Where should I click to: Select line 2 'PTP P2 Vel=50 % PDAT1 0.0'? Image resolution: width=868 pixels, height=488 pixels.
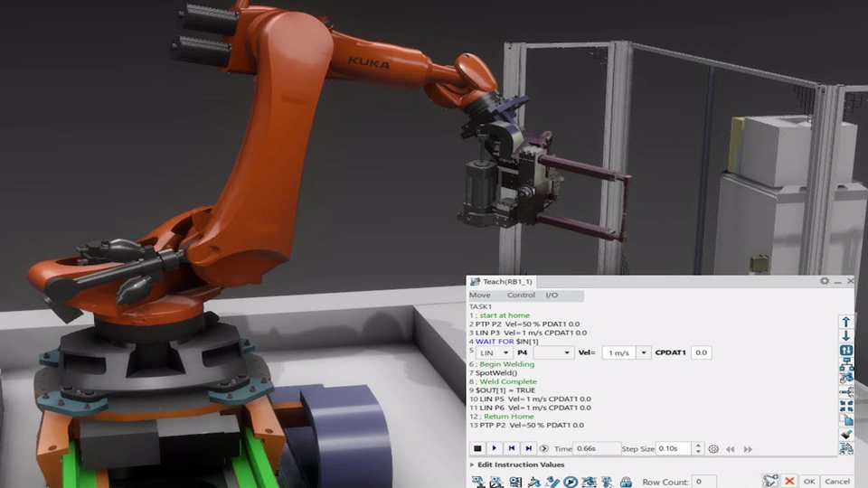(x=524, y=324)
